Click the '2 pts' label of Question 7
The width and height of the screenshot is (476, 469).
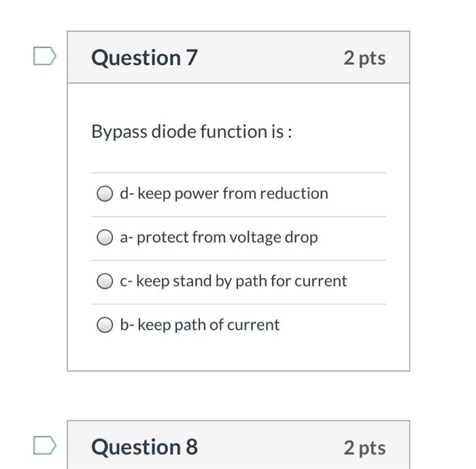[364, 58]
